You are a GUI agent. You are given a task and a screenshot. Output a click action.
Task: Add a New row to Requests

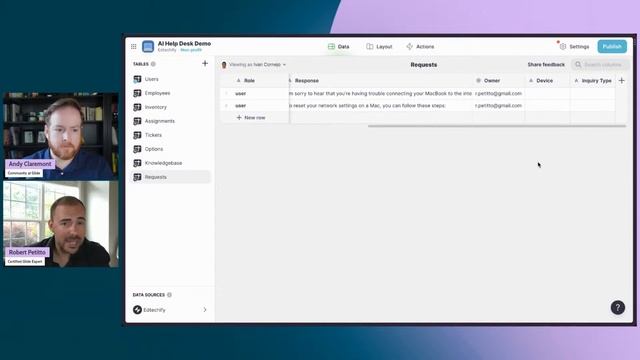(x=251, y=118)
